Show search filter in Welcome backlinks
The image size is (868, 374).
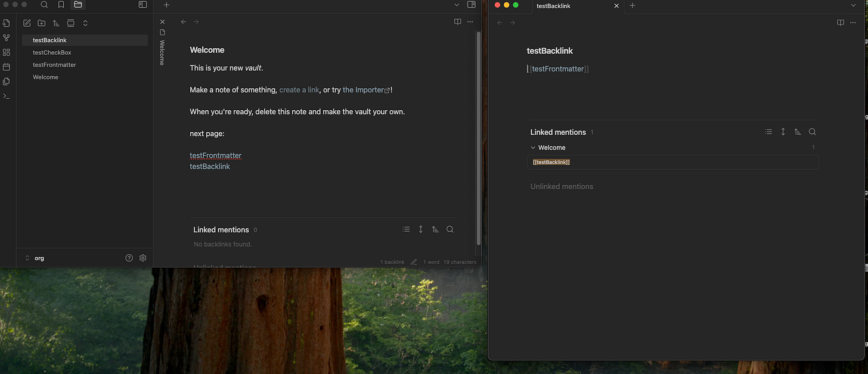pos(450,229)
